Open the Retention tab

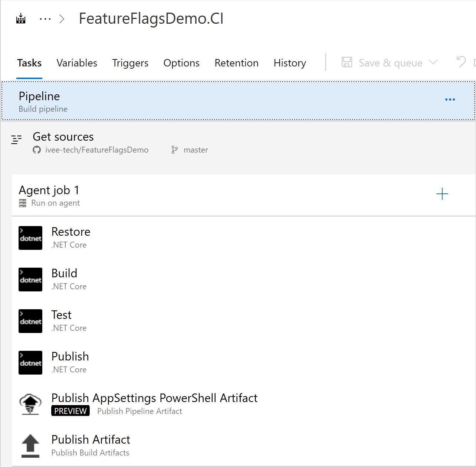click(x=236, y=63)
